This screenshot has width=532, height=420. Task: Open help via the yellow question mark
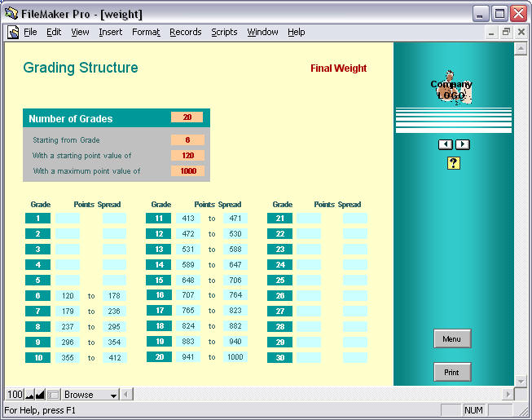tap(454, 163)
